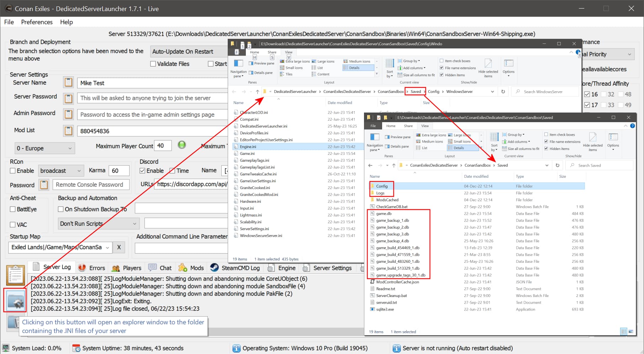Image resolution: width=644 pixels, height=354 pixels.
Task: Expand the 0 - Europe region dropdown
Action: pos(44,148)
